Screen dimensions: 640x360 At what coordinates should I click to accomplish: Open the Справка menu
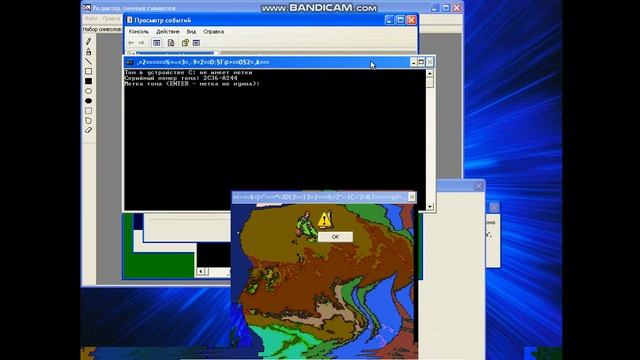click(x=213, y=31)
